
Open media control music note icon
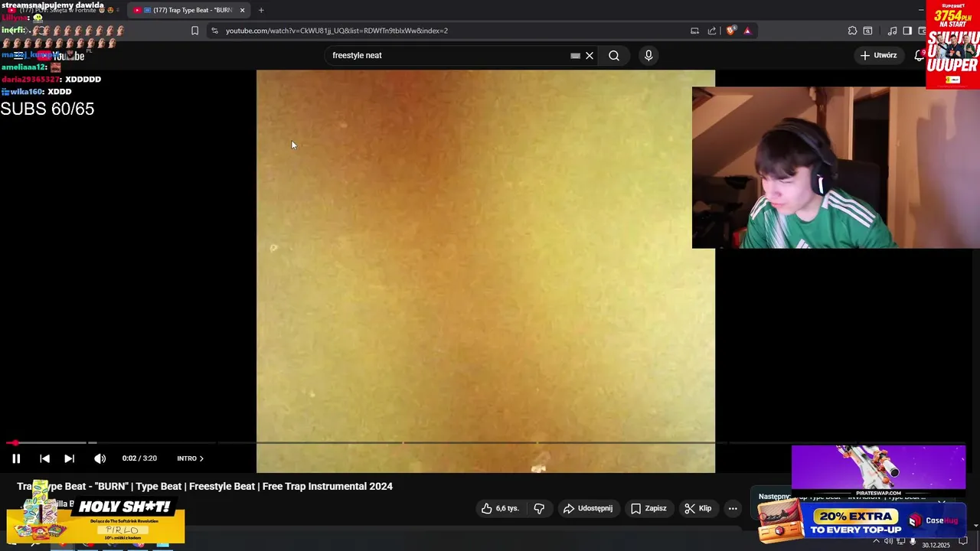pos(892,31)
